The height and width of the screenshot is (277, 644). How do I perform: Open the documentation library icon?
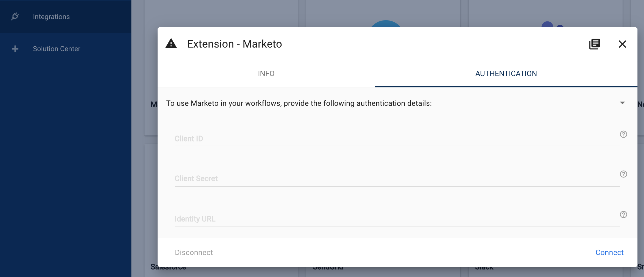click(595, 44)
